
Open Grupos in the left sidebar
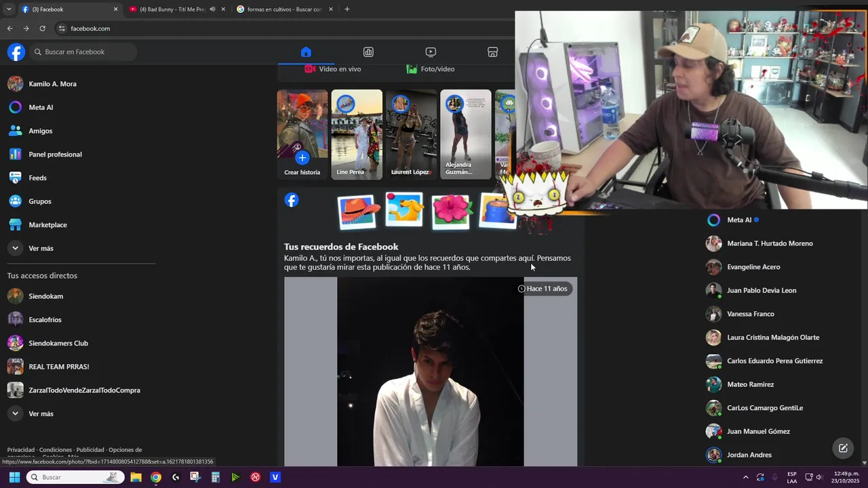pyautogui.click(x=40, y=201)
